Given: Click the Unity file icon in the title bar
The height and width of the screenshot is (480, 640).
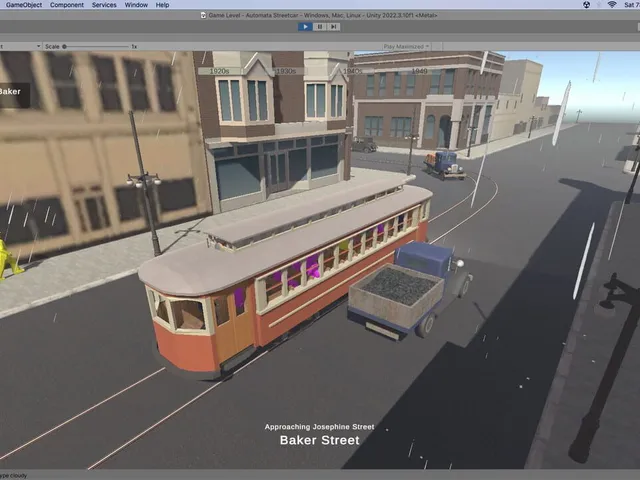Looking at the screenshot, I should [203, 16].
